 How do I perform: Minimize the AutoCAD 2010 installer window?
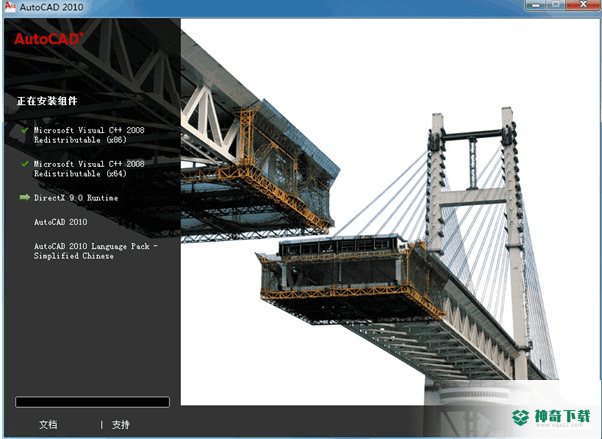tap(536, 5)
